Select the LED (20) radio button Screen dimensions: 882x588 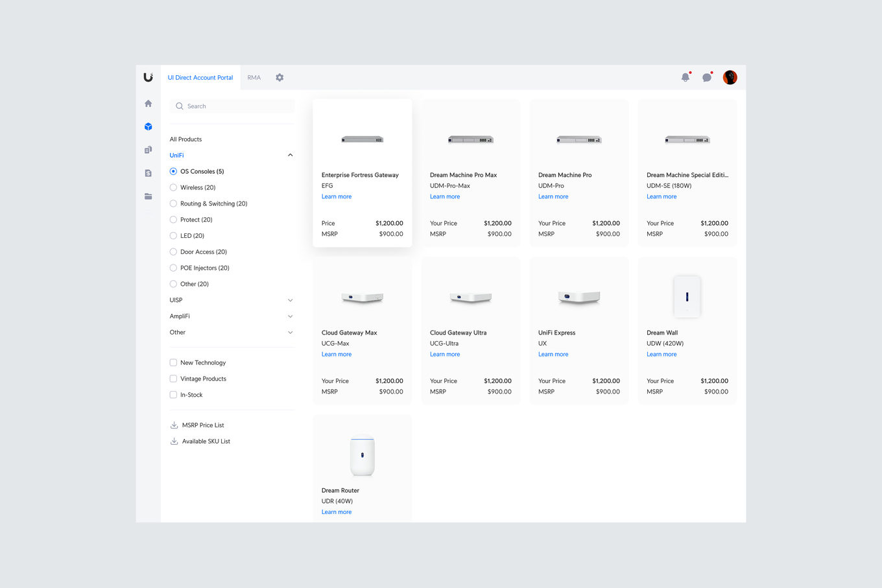point(173,236)
